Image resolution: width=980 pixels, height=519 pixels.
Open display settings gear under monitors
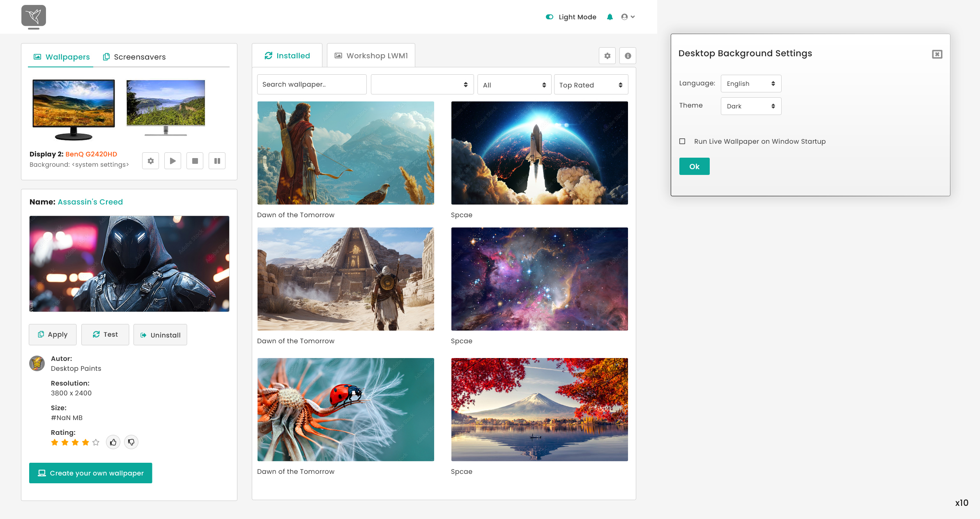click(151, 161)
